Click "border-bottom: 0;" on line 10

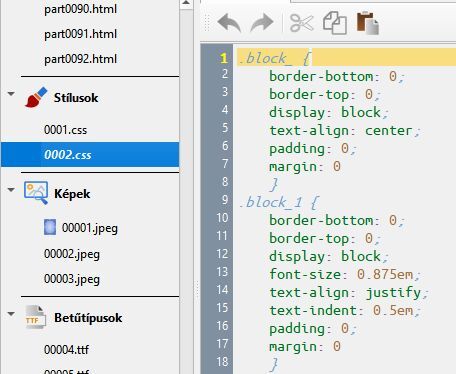pyautogui.click(x=337, y=220)
